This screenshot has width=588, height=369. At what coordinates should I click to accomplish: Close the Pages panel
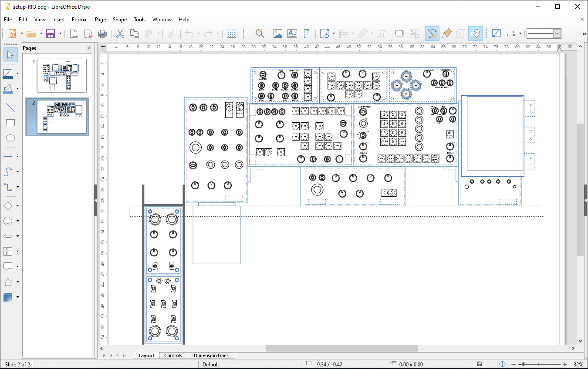point(89,48)
